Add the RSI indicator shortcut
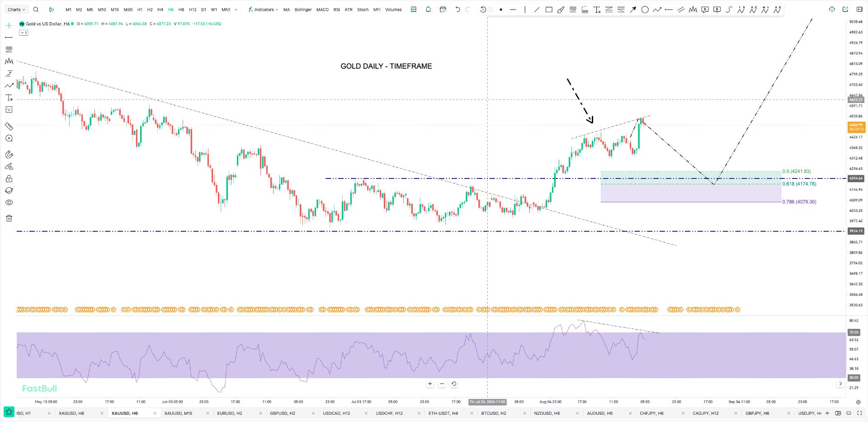This screenshot has height=422, width=868. (x=336, y=9)
